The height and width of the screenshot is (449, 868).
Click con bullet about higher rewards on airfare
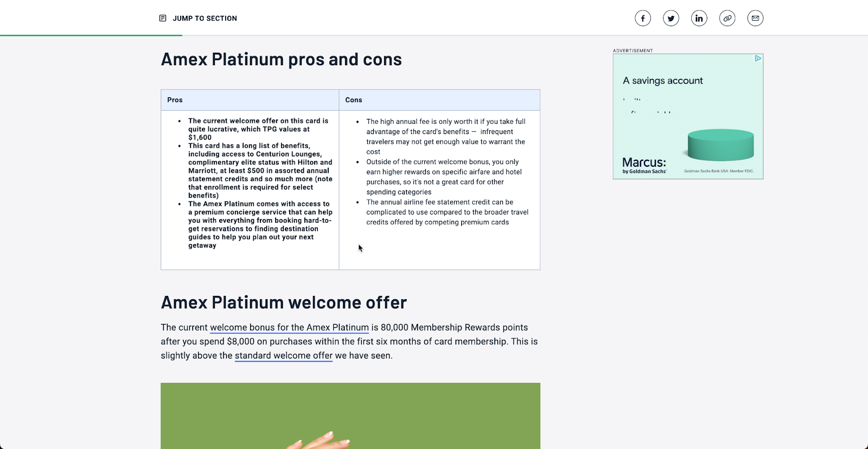pyautogui.click(x=444, y=177)
